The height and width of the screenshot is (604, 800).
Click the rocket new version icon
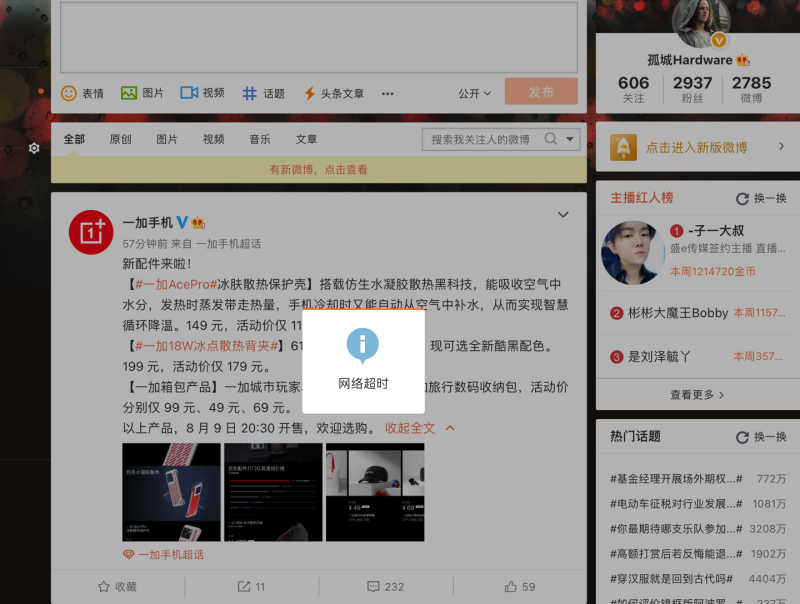pyautogui.click(x=623, y=148)
